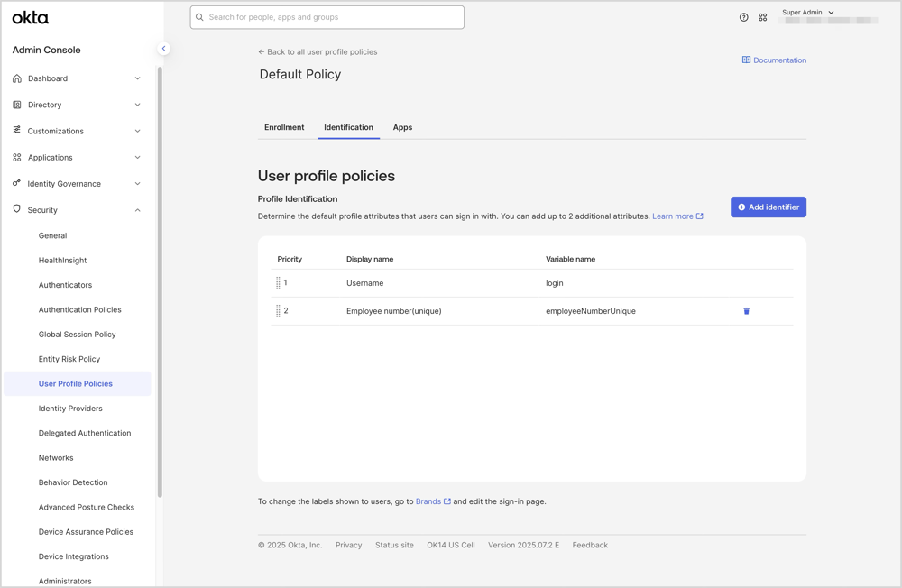Open Delegated Authentication
The image size is (902, 588).
85,433
